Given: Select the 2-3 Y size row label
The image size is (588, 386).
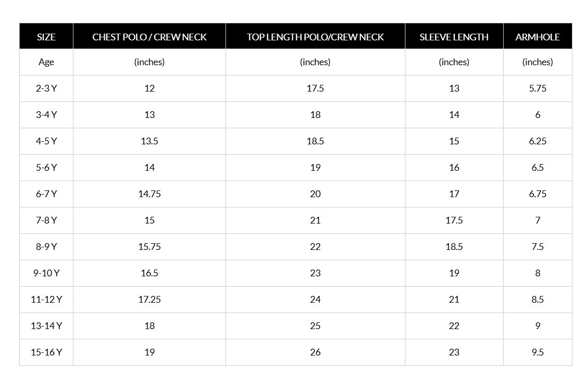Looking at the screenshot, I should coord(46,88).
